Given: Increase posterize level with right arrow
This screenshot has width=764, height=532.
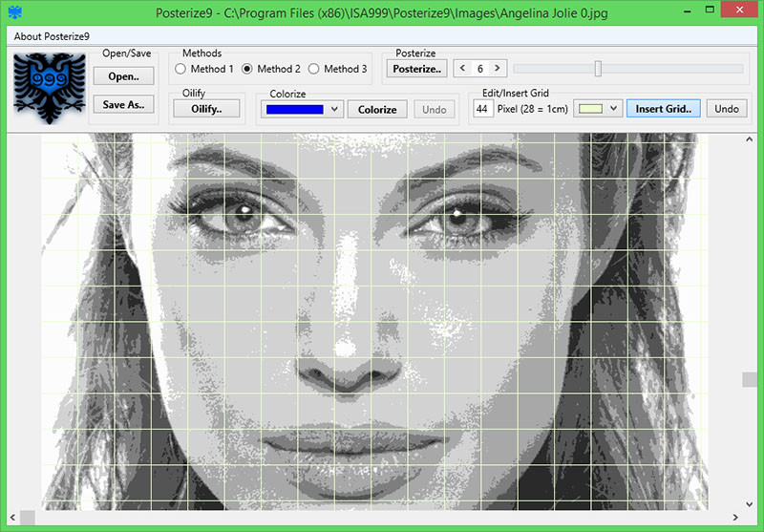Looking at the screenshot, I should pos(497,68).
